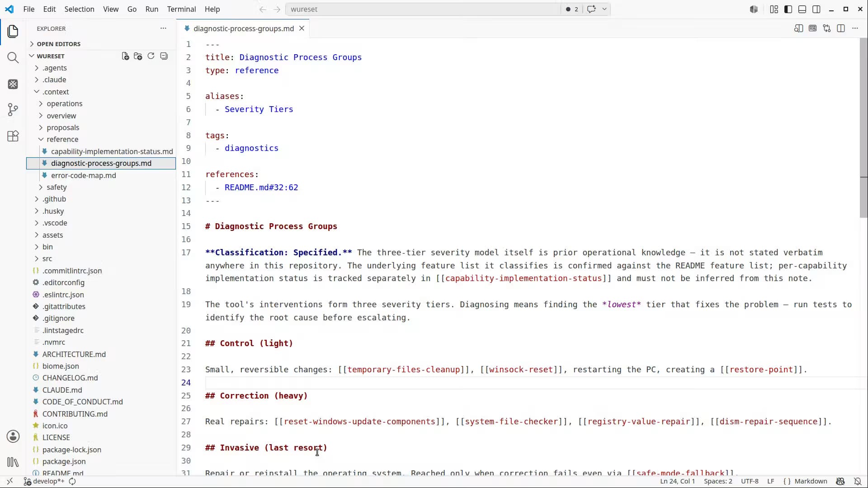Click LF end-of-line selector
Screen dimensions: 868x488
coord(771,481)
